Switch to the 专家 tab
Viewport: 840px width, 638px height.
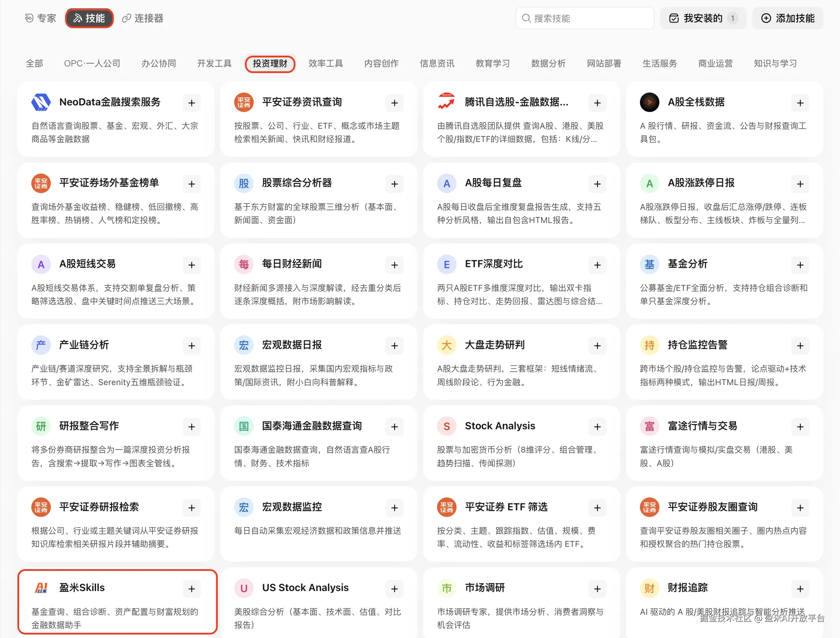coord(41,18)
